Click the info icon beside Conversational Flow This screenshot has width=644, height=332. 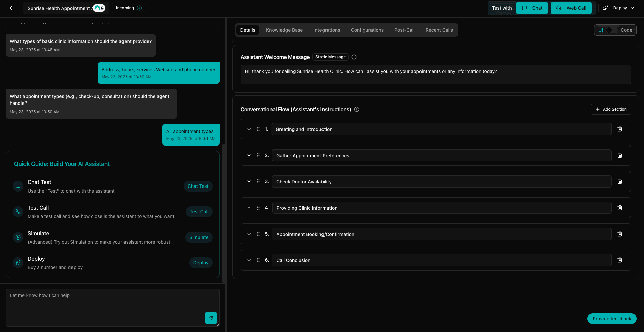click(357, 109)
